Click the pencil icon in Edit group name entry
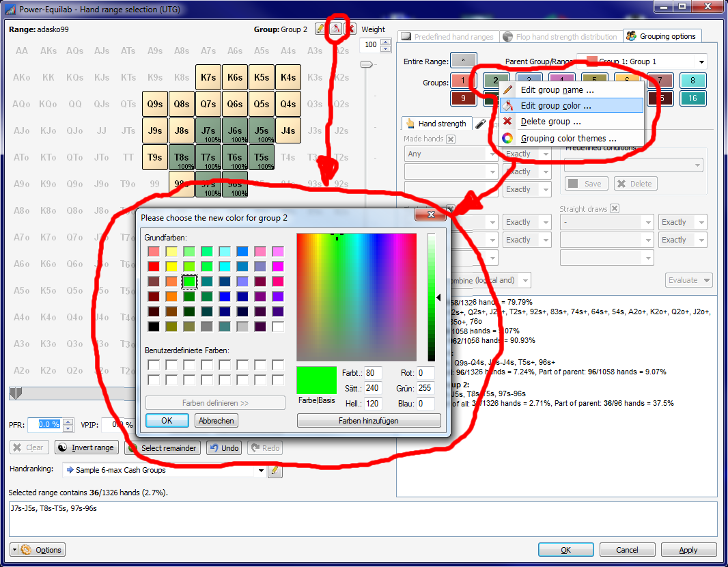 pyautogui.click(x=508, y=89)
